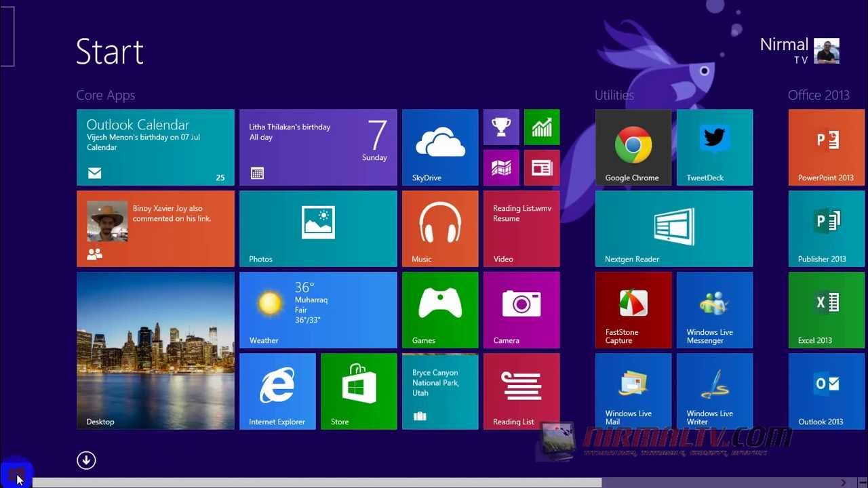Open the Nextgen Reader tile
The image size is (868, 488).
click(674, 228)
